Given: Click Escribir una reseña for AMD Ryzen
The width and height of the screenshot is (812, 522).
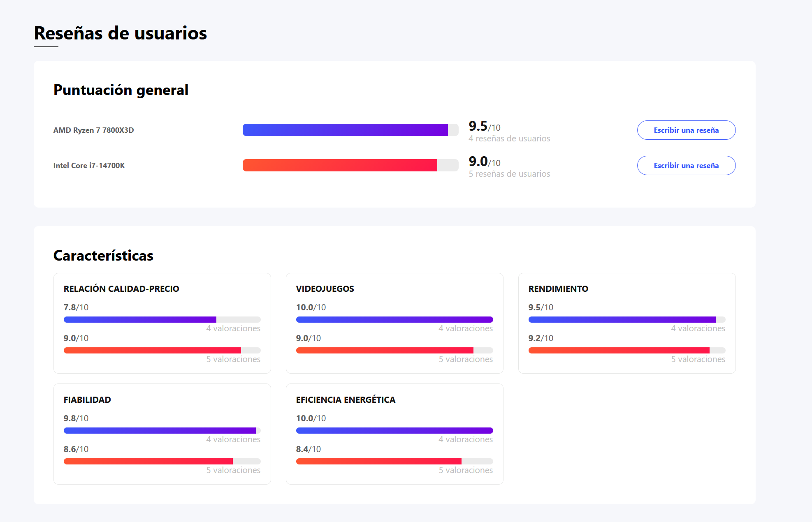Looking at the screenshot, I should [686, 130].
